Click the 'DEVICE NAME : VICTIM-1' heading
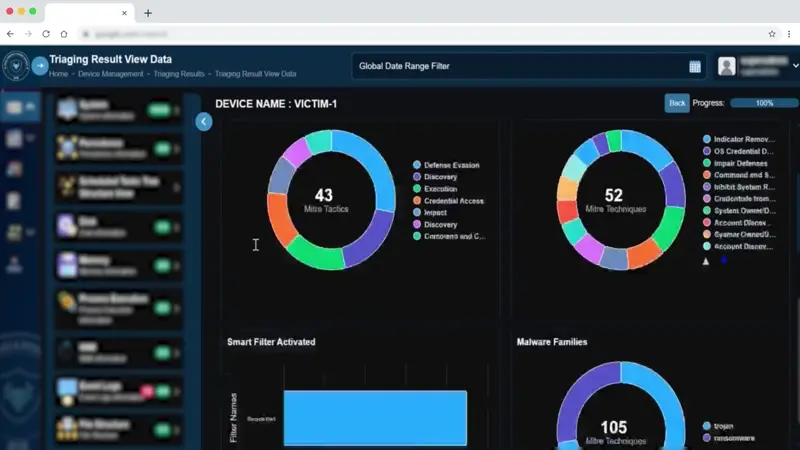 pyautogui.click(x=276, y=104)
